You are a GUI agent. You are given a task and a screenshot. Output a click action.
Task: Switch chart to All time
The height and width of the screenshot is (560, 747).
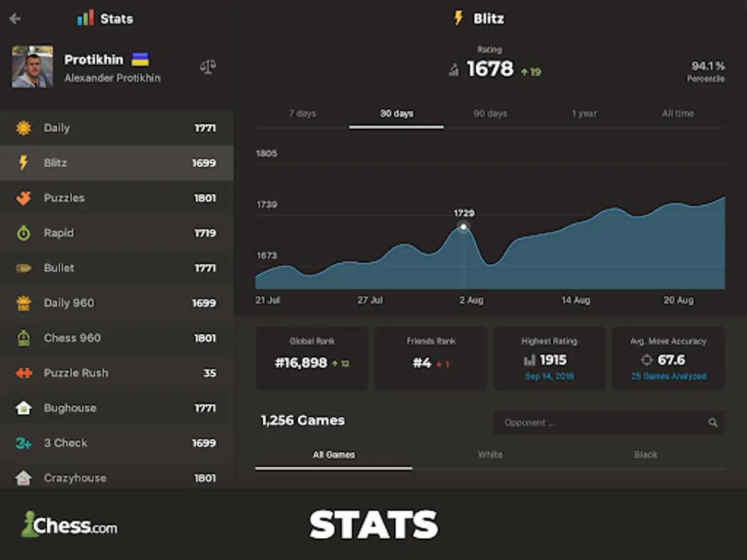(x=678, y=113)
